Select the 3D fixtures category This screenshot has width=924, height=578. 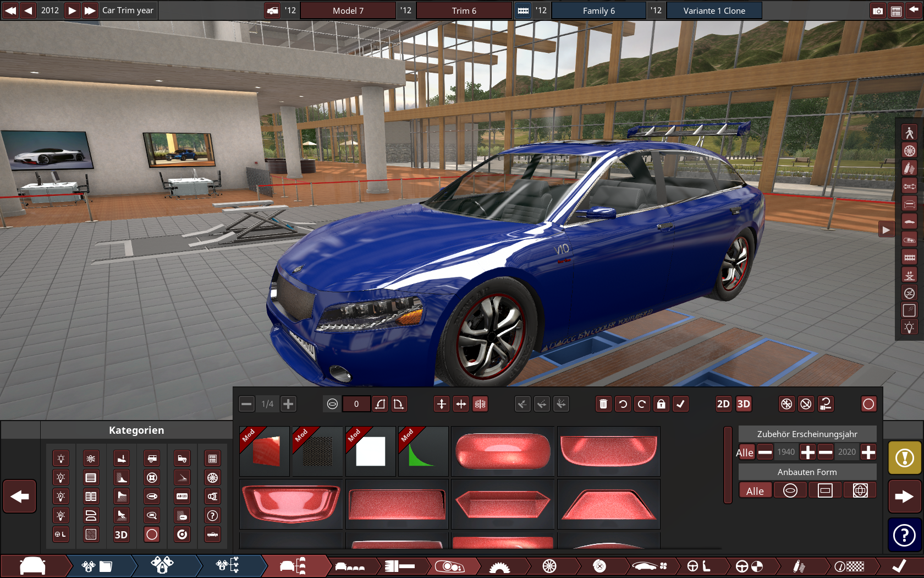click(x=122, y=535)
